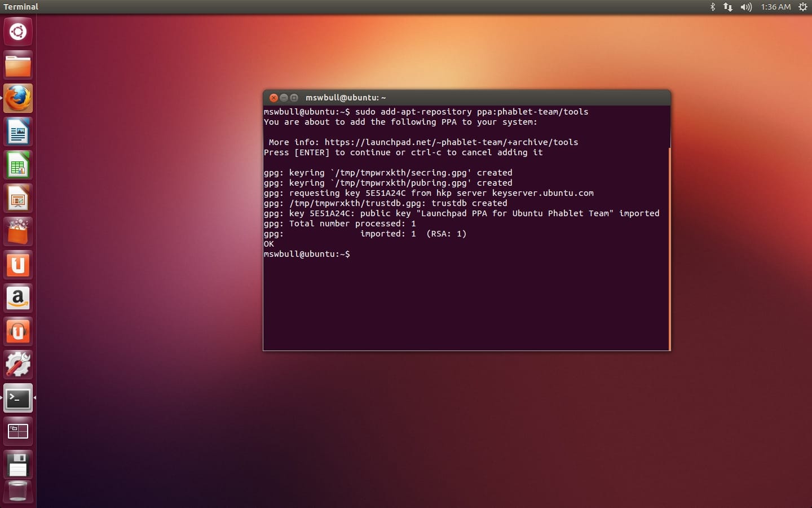Open Ubuntu Software Center shopping bag
The width and height of the screenshot is (812, 508).
[18, 232]
